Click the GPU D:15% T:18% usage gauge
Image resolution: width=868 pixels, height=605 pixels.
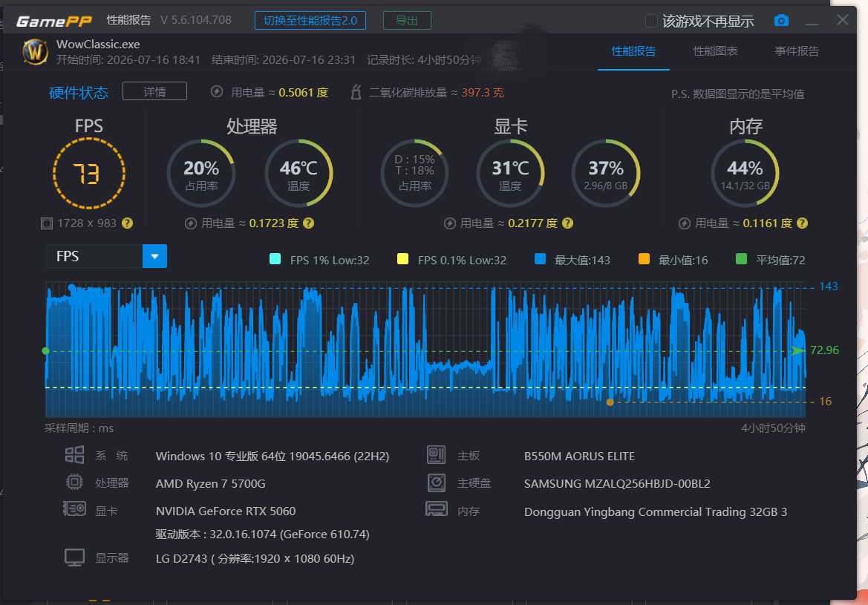pos(414,173)
